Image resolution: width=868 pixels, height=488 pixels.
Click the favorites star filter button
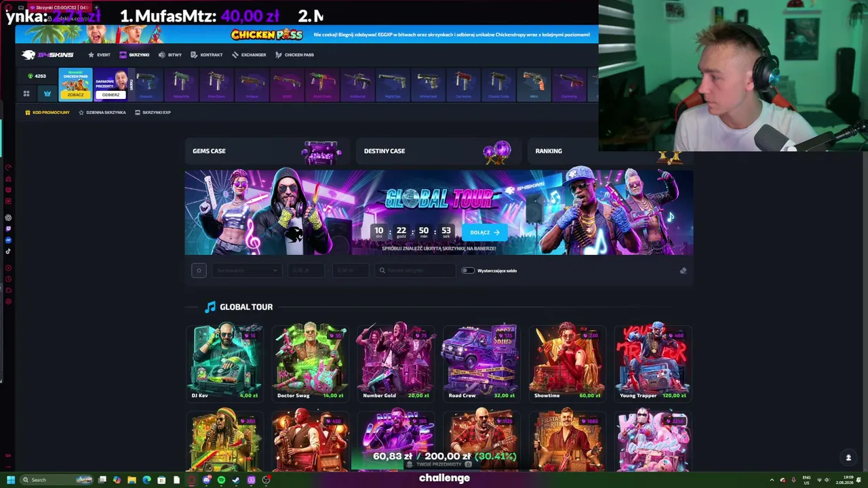click(x=199, y=270)
